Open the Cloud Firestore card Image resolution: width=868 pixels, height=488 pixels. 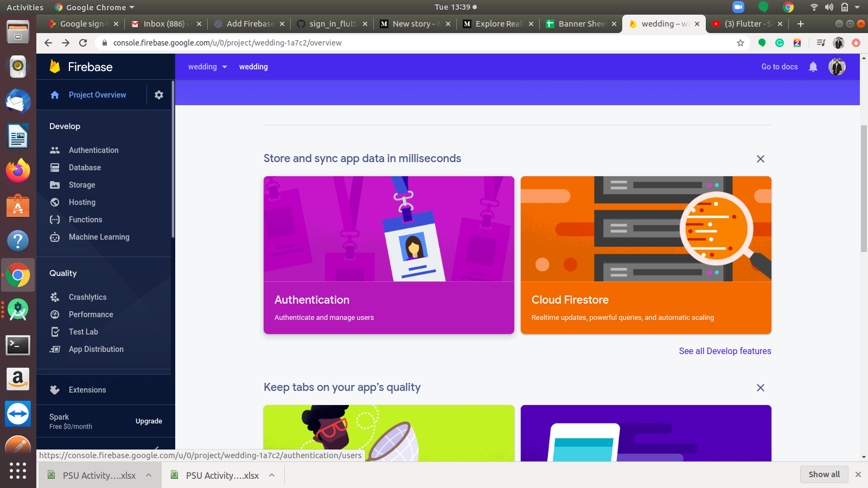[646, 255]
